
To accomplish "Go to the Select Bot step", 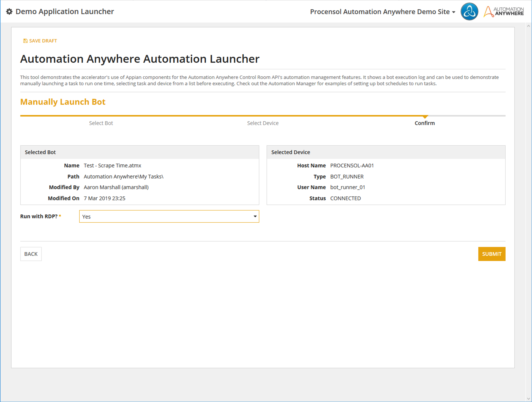I will [x=101, y=123].
